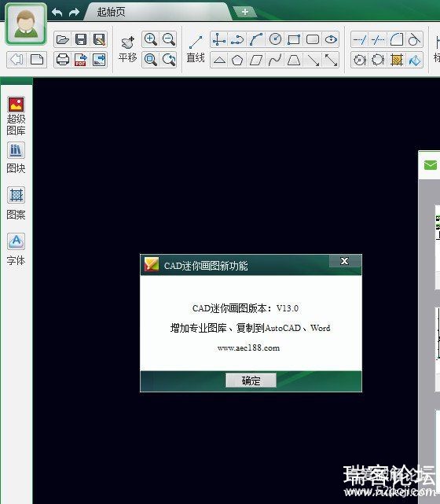Select the pentagon polygon tool
This screenshot has height=504, width=440.
[x=237, y=60]
